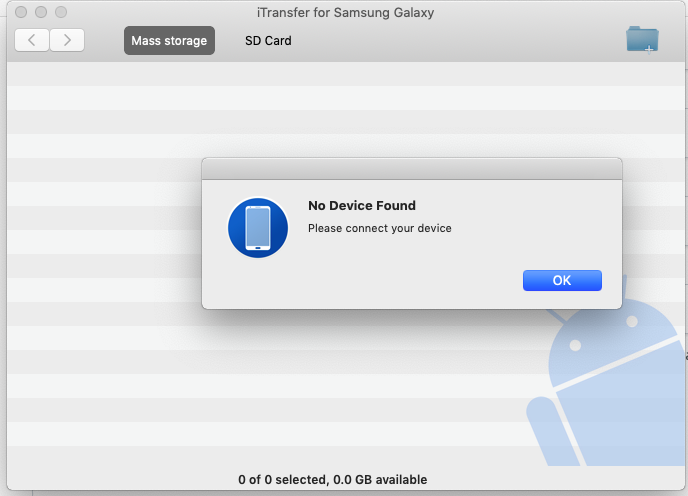Screen dimensions: 688x496
Task: Switch to the SD Card tab
Action: pos(268,40)
